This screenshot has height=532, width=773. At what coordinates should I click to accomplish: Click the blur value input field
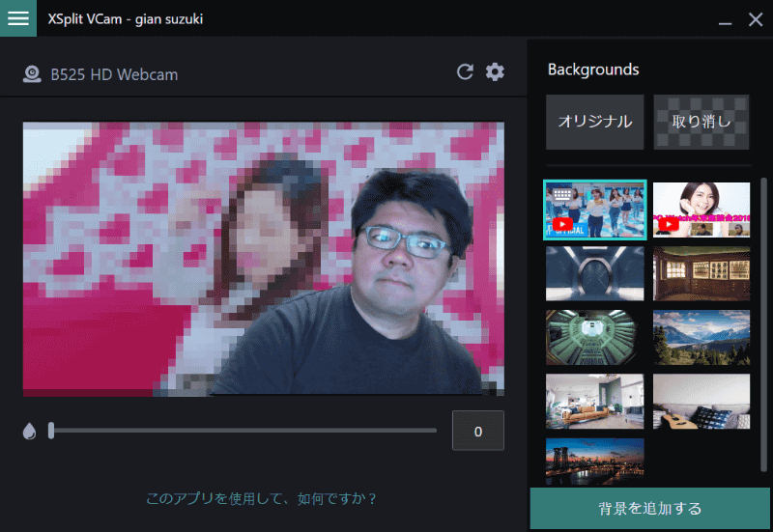(x=477, y=431)
